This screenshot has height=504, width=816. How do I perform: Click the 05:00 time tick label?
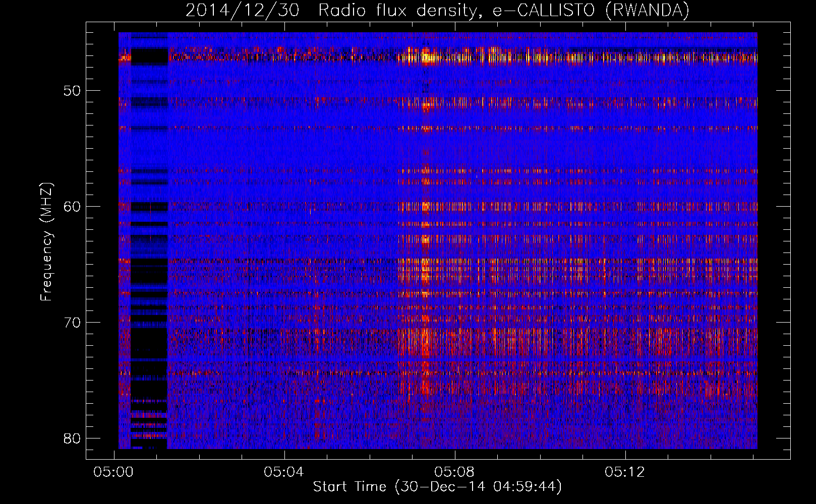pos(113,472)
